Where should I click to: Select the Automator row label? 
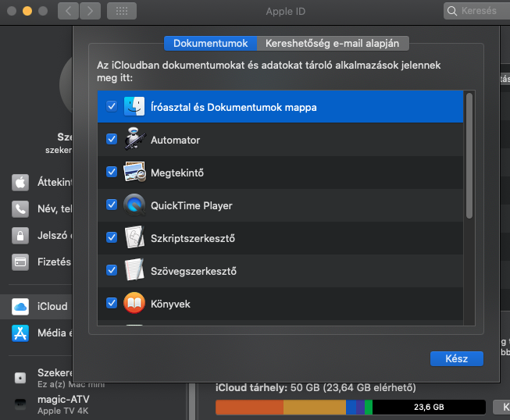coord(175,140)
